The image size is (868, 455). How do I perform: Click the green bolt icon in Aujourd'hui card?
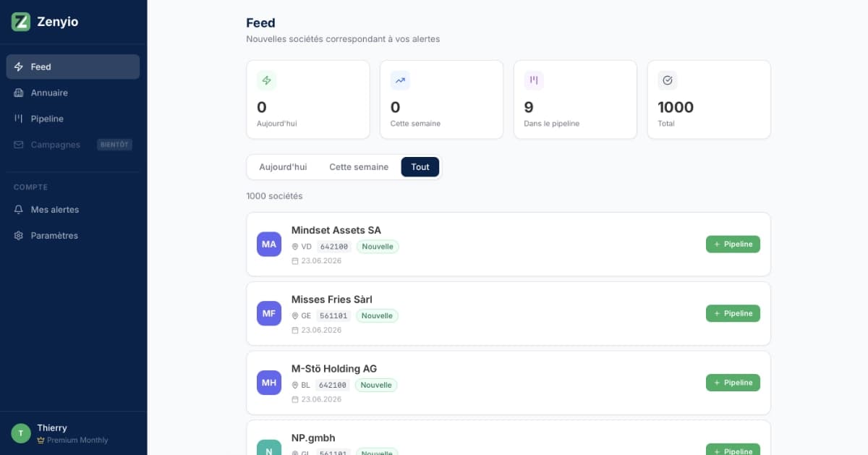[x=267, y=80]
